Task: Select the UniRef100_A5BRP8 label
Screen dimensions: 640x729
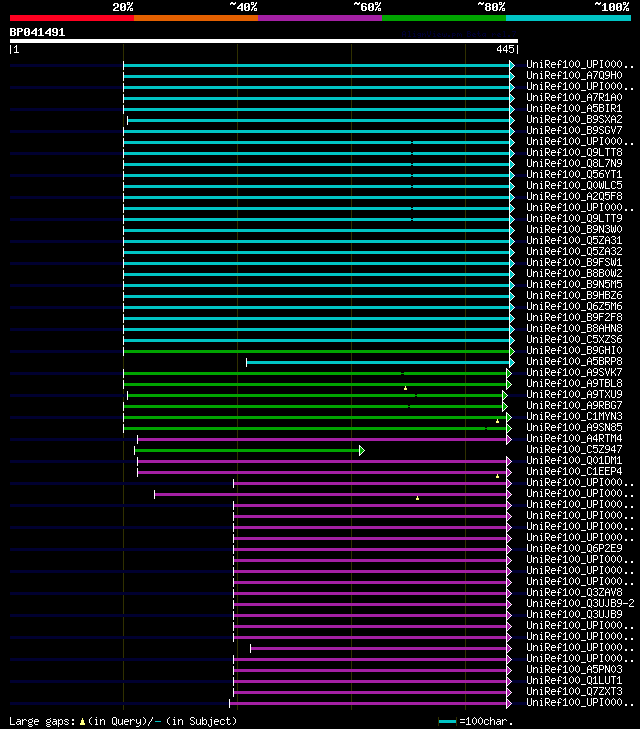Action: [574, 361]
